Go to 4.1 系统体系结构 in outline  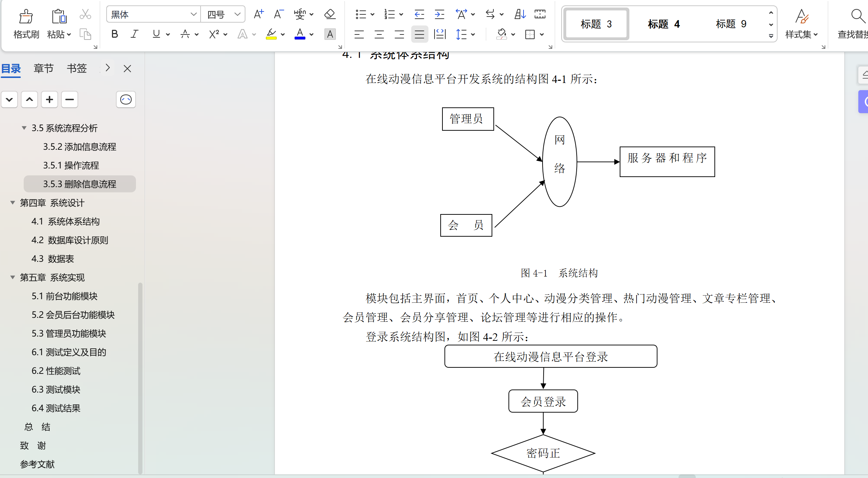[65, 221]
